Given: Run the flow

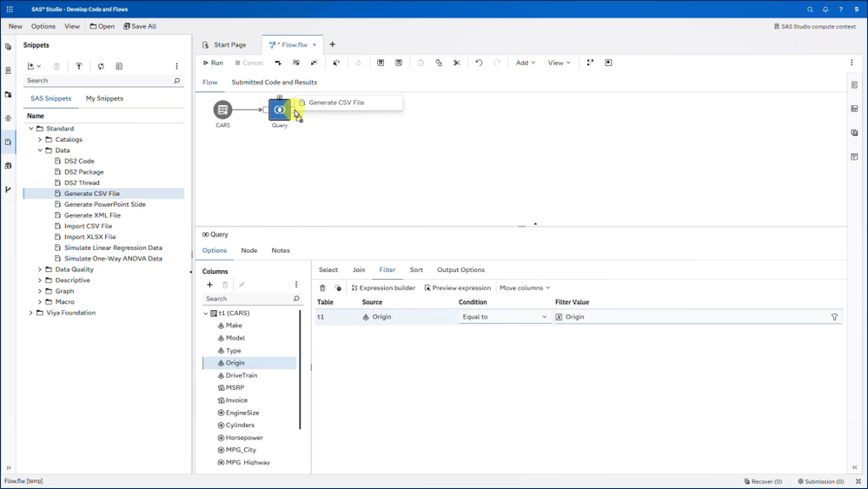Looking at the screenshot, I should point(213,63).
